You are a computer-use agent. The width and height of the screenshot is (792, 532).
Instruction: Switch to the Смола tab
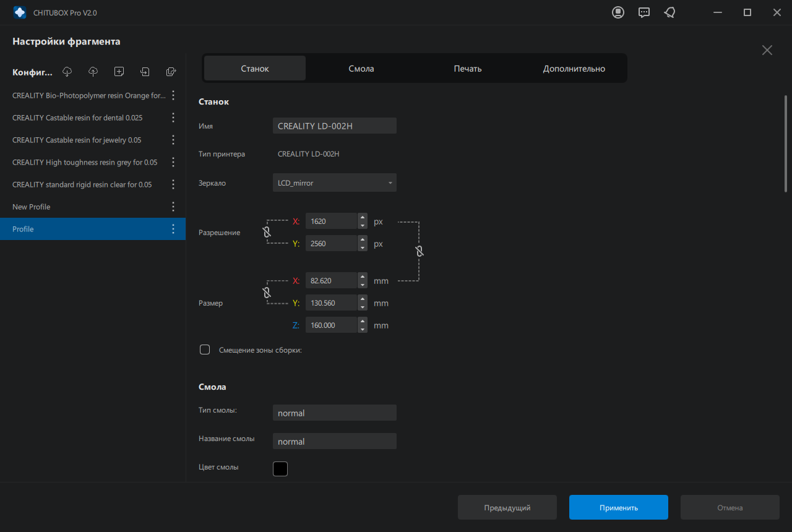tap(361, 68)
